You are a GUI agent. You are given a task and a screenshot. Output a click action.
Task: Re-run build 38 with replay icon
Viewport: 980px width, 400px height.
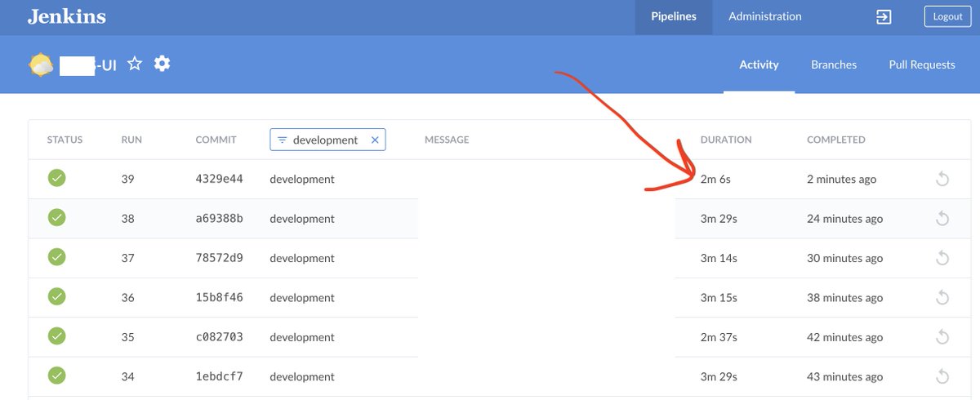942,219
